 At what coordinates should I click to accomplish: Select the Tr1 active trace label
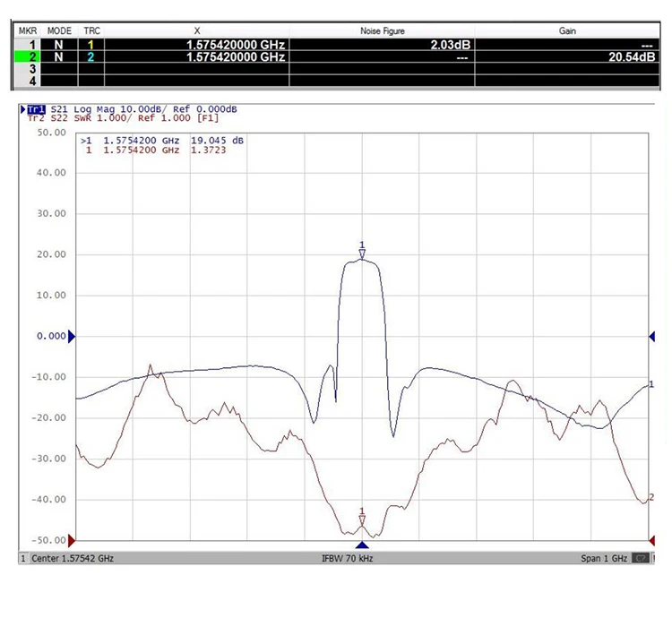[x=36, y=109]
